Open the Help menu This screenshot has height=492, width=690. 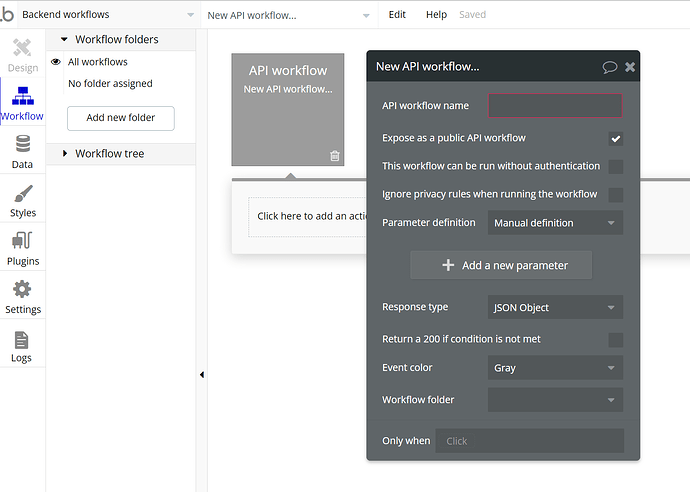[x=436, y=15]
